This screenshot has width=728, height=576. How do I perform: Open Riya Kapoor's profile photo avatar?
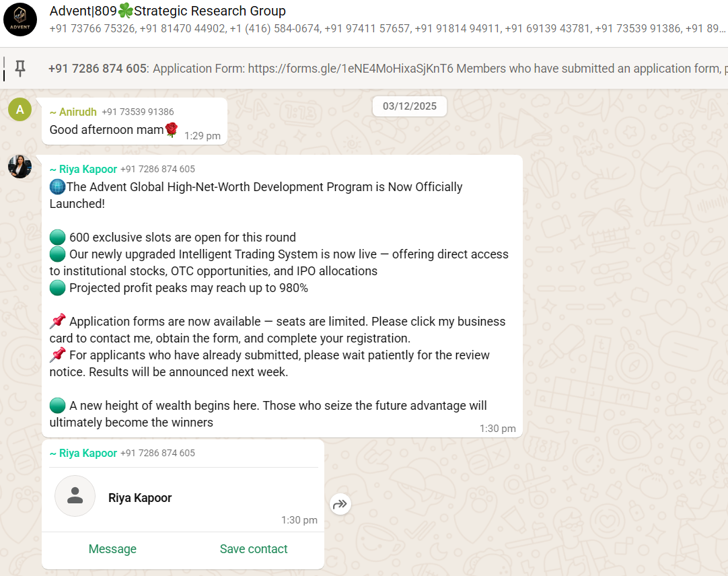(20, 166)
